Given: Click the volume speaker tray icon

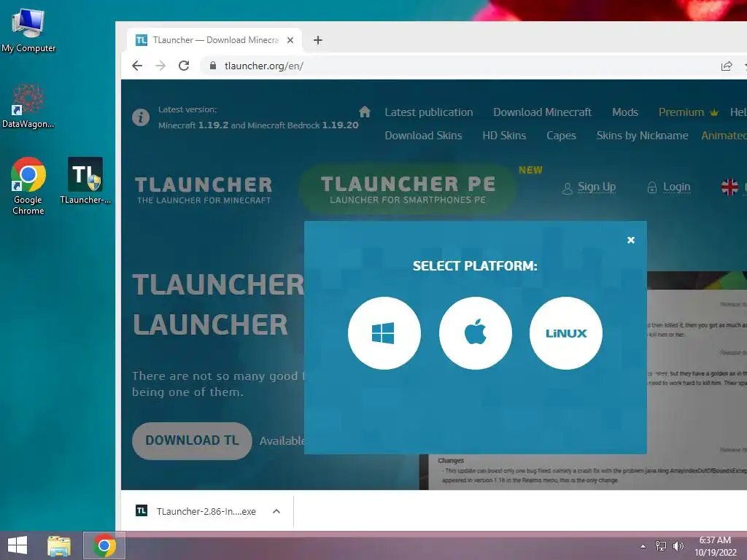Looking at the screenshot, I should tap(678, 545).
